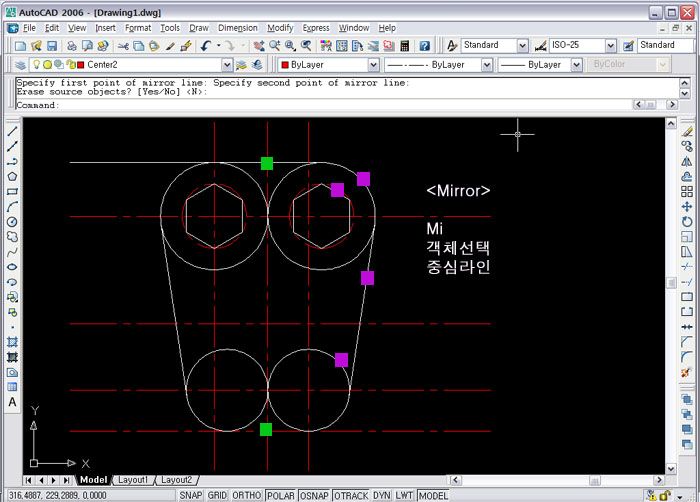Viewport: 700px width, 502px height.
Task: Choose the Erase modify tool
Action: coord(687,131)
